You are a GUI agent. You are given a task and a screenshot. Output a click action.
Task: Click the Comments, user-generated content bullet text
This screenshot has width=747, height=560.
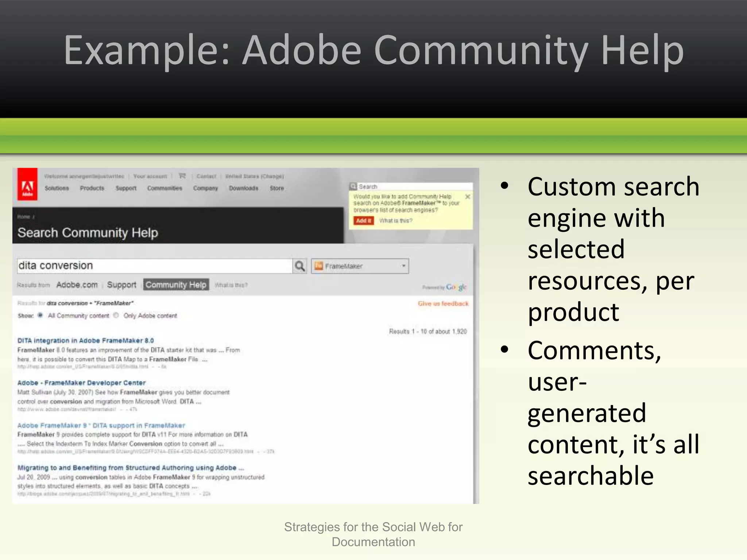pos(613,413)
